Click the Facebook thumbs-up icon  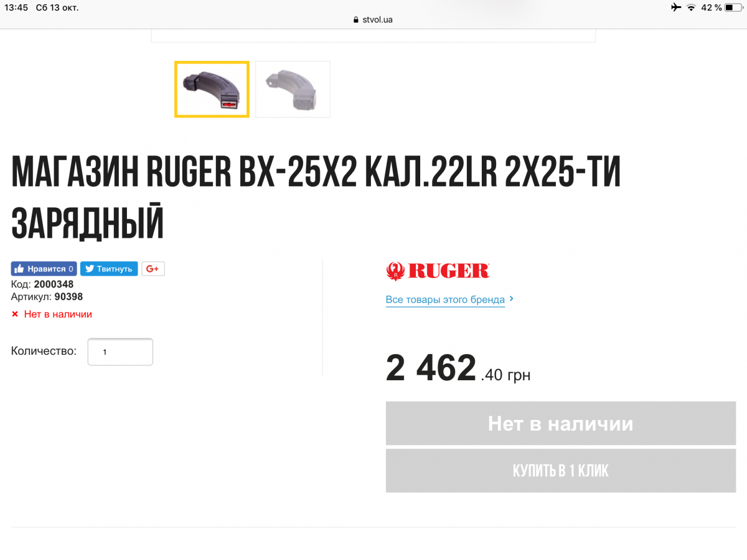click(x=19, y=269)
